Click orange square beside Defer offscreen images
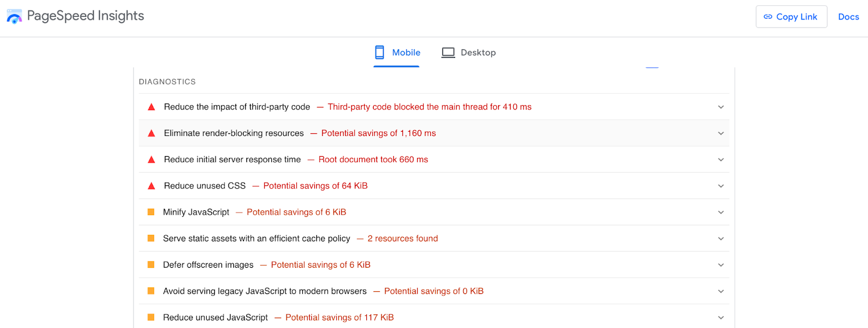The height and width of the screenshot is (328, 868). [151, 265]
